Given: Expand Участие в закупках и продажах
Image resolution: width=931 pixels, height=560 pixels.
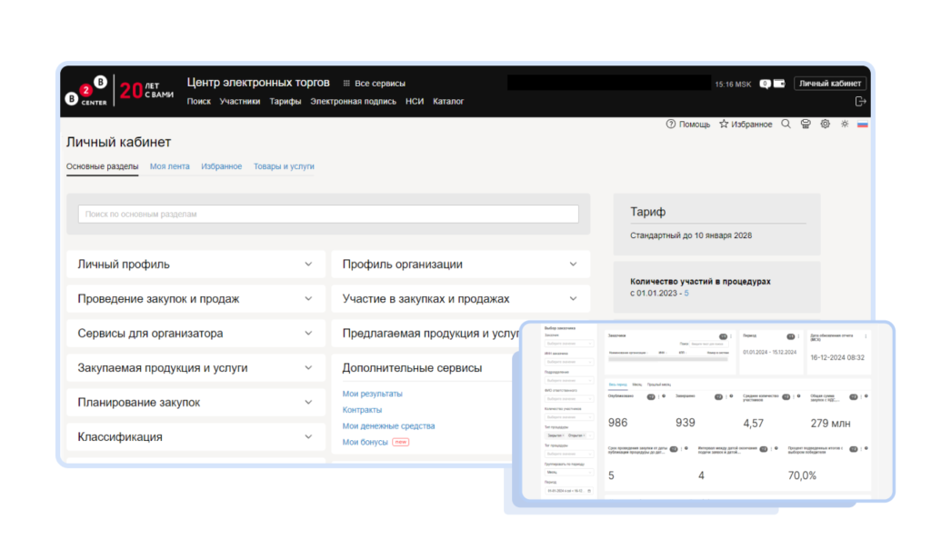Looking at the screenshot, I should tap(461, 299).
